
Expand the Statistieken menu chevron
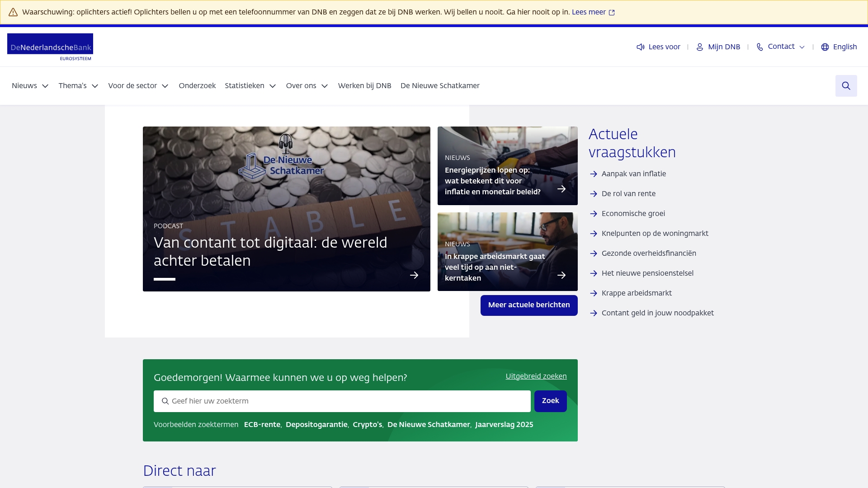[273, 86]
